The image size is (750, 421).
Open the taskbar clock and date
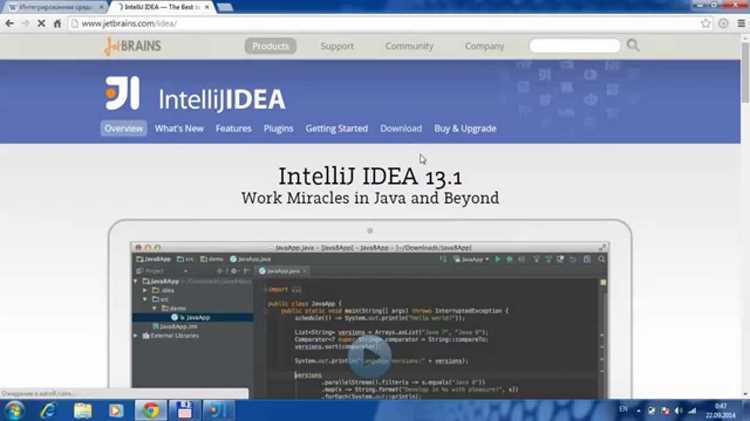[720, 410]
